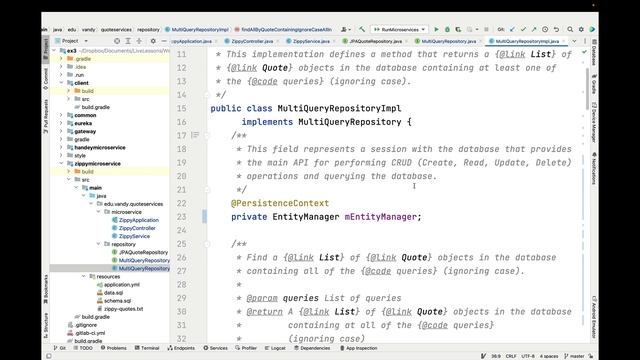This screenshot has height=360, width=640.
Task: Click the Rollback undo icon
Action: click(x=556, y=29)
